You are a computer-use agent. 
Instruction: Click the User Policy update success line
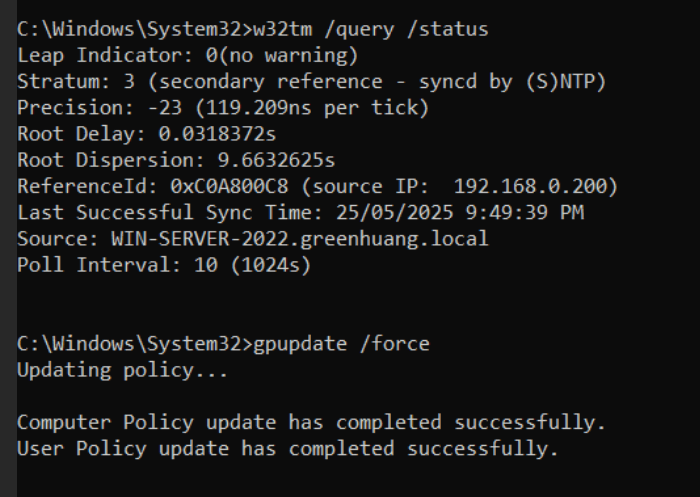coord(288,449)
